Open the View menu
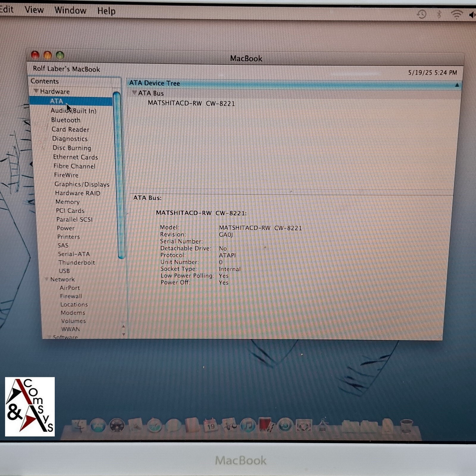This screenshot has width=476, height=476. pyautogui.click(x=34, y=10)
